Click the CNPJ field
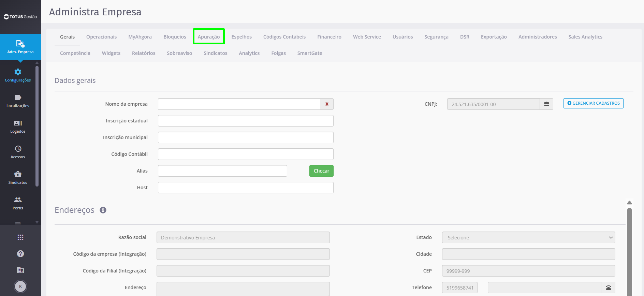Viewport: 644px width, 296px height. pos(494,104)
